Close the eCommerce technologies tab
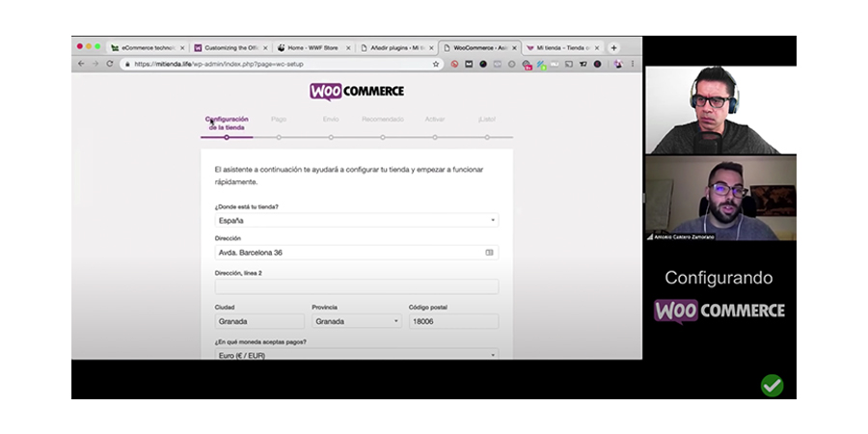The width and height of the screenshot is (868, 434). 182,48
